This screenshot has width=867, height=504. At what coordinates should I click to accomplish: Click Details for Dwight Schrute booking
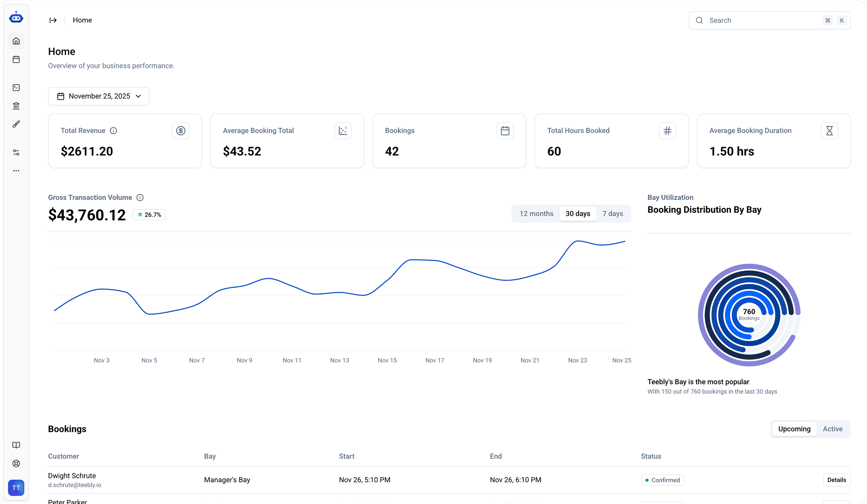pos(836,480)
